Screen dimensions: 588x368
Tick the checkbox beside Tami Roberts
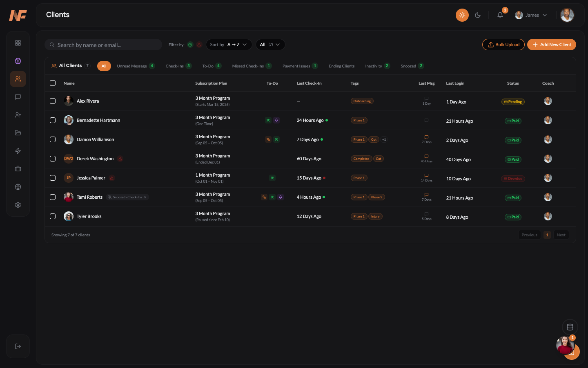(x=52, y=197)
